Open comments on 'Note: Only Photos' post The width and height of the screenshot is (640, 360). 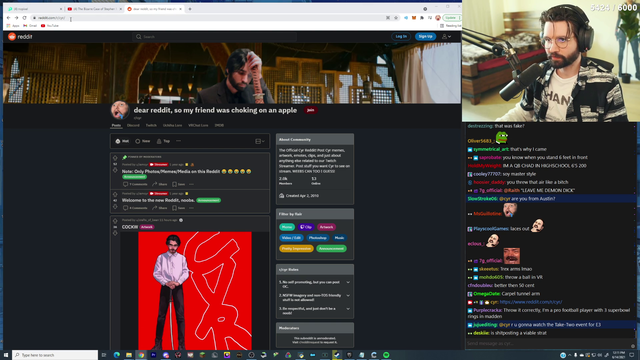tap(135, 184)
